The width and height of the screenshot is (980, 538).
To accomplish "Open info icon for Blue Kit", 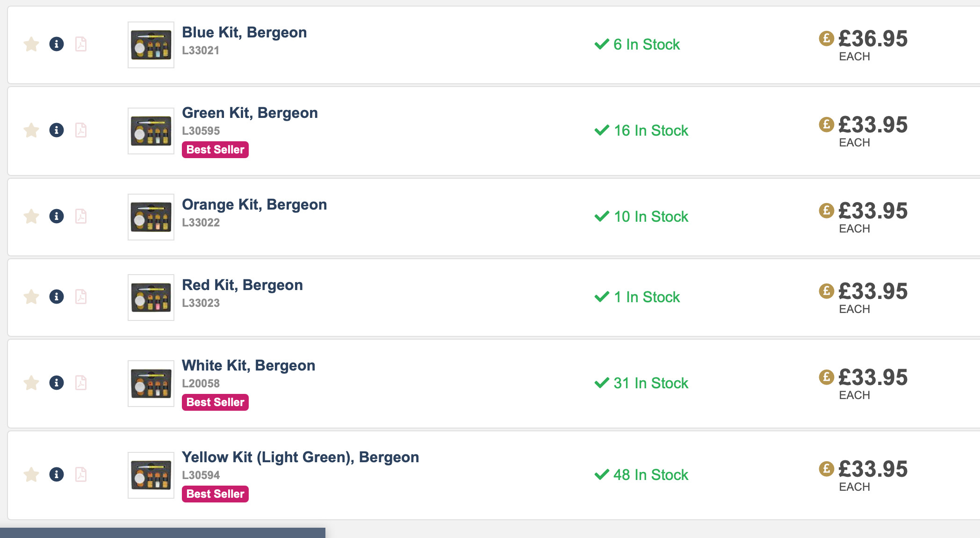I will pos(57,44).
